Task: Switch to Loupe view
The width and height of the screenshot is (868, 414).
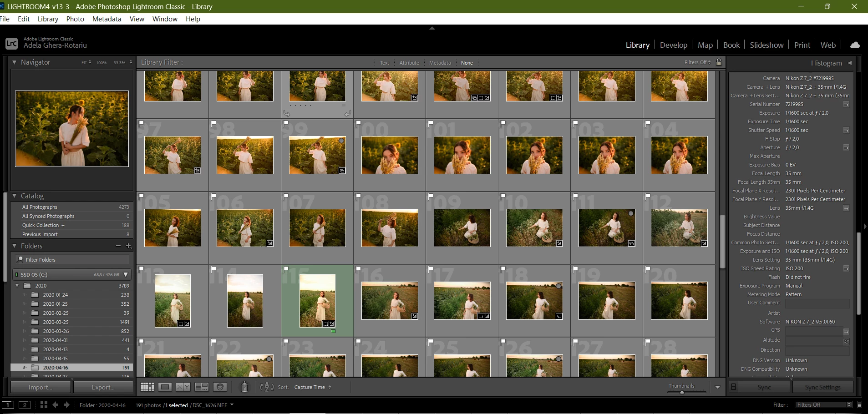Action: (165, 387)
